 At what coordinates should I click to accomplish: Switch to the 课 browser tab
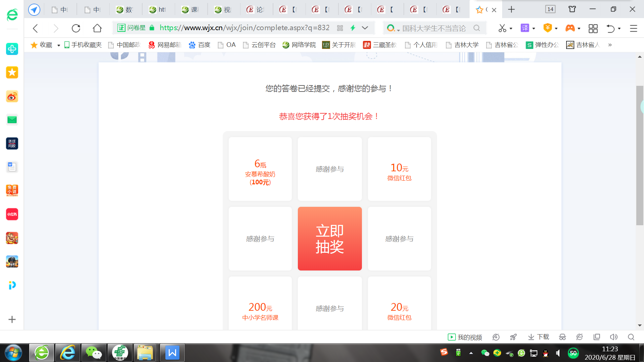click(x=190, y=10)
